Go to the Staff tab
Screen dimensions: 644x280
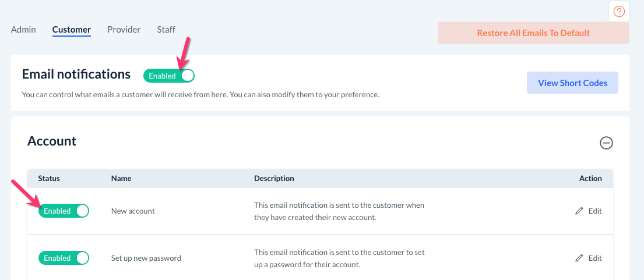166,30
